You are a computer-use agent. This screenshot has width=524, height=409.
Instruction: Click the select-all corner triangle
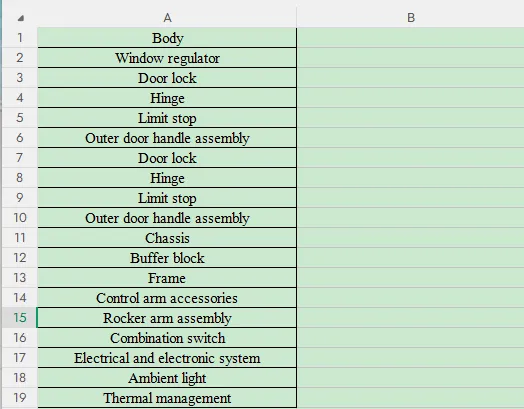point(21,18)
